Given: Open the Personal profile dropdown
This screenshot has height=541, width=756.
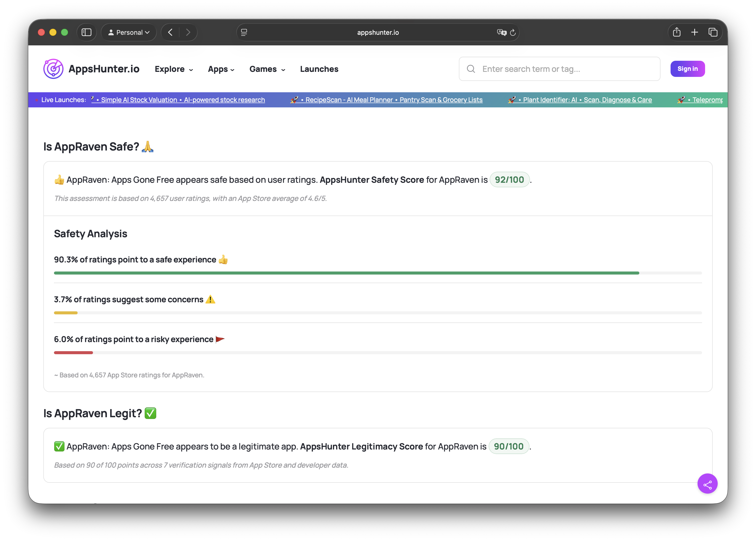Looking at the screenshot, I should point(129,32).
